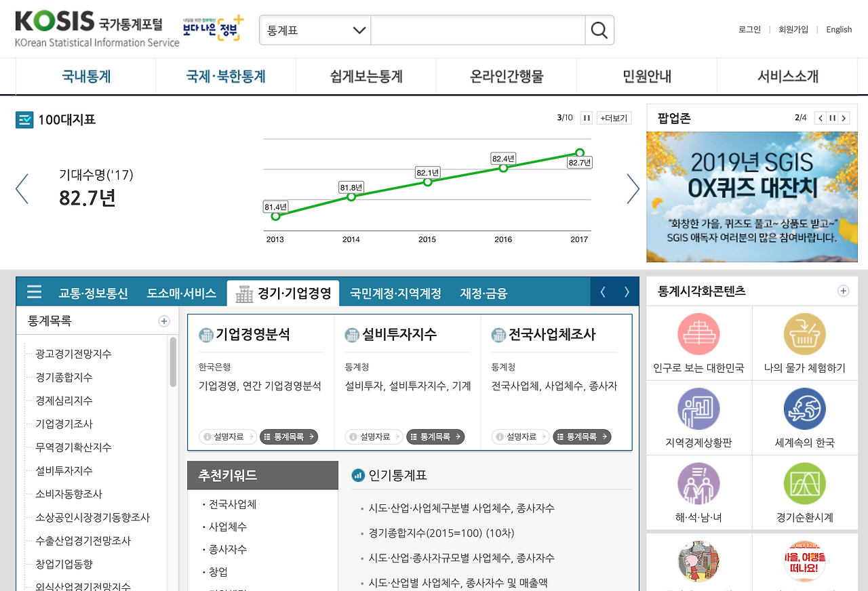The image size is (868, 591).
Task: Open 설명자료 for 기업경영분석
Action: [229, 437]
